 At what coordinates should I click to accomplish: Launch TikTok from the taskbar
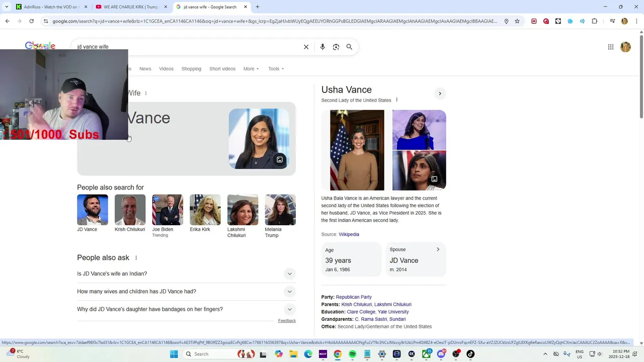pos(470,354)
